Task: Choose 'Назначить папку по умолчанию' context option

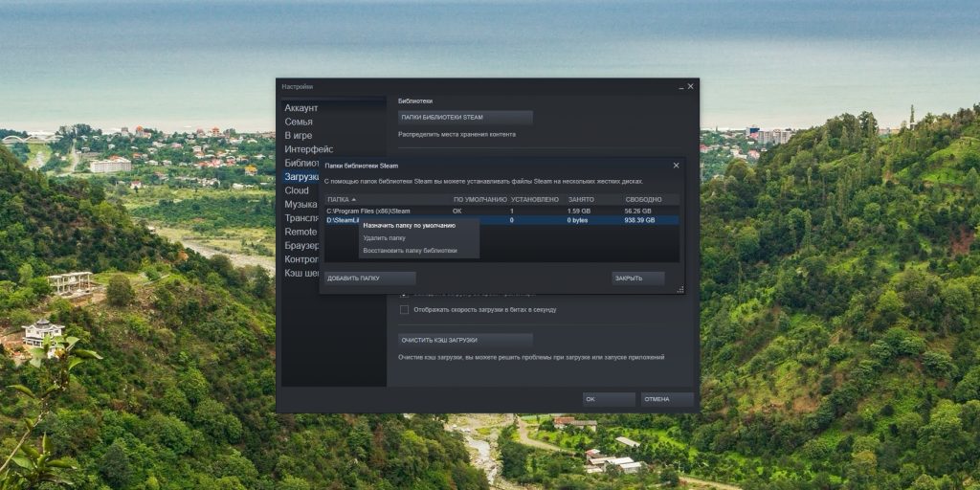Action: click(x=409, y=225)
